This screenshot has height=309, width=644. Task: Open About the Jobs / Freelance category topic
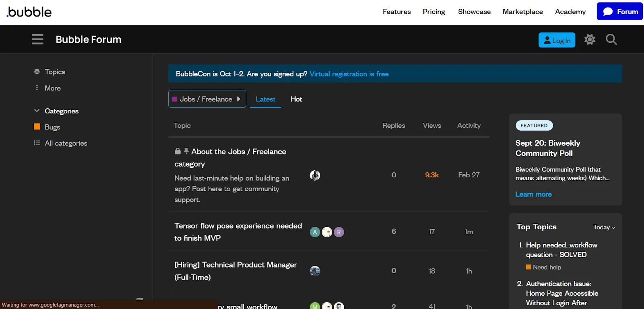tap(230, 158)
